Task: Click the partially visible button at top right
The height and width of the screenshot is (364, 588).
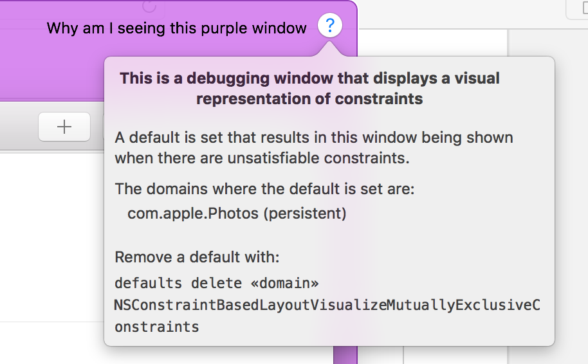Action: point(577,8)
